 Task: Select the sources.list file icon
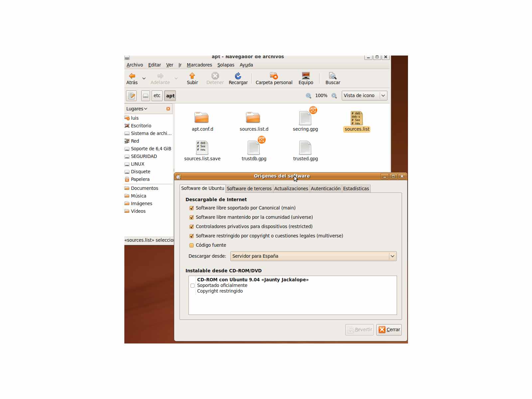[357, 118]
